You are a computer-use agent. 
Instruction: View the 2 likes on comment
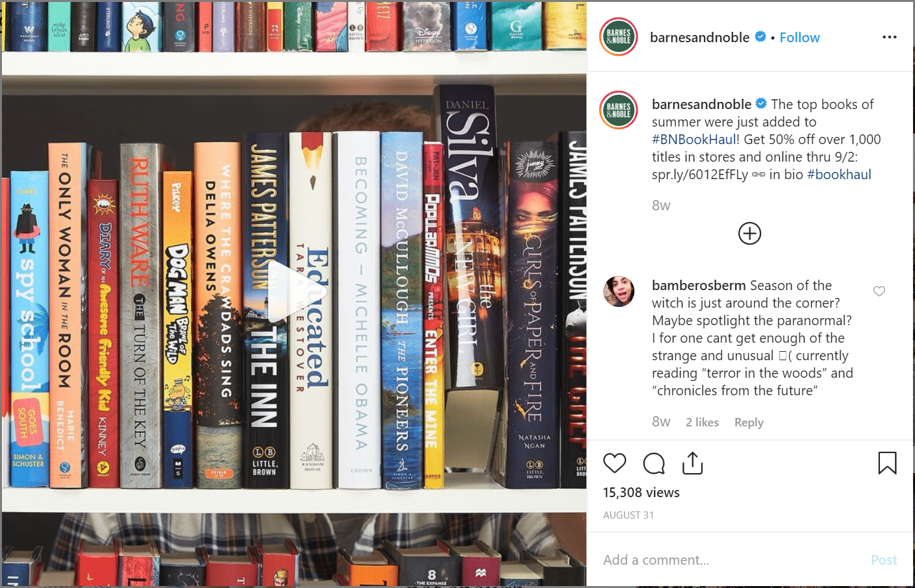702,423
